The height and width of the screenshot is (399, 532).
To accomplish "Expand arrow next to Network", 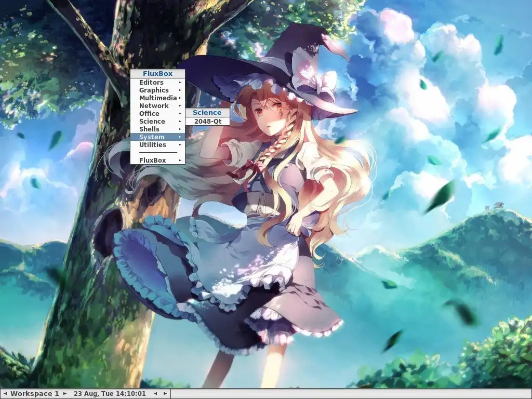I will click(x=180, y=106).
